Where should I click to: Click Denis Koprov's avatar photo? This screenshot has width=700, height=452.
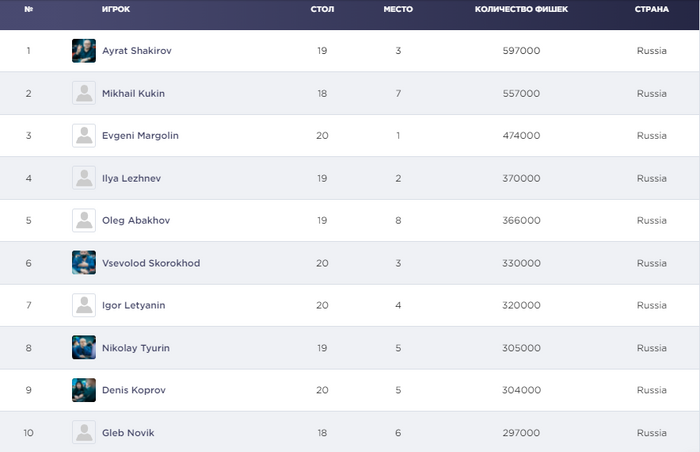[84, 390]
